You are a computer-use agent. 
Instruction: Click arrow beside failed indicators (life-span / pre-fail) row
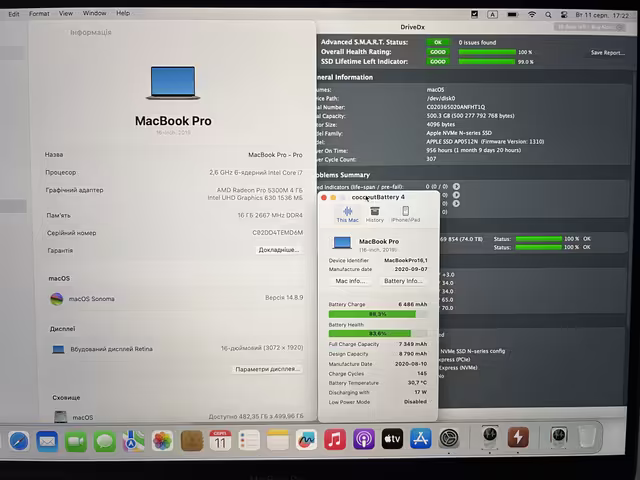(456, 187)
